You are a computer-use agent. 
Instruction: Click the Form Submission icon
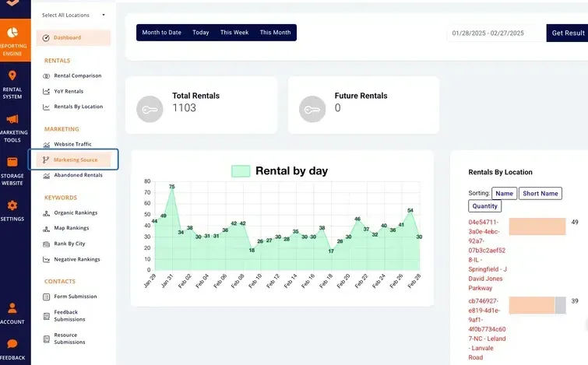[x=46, y=297]
